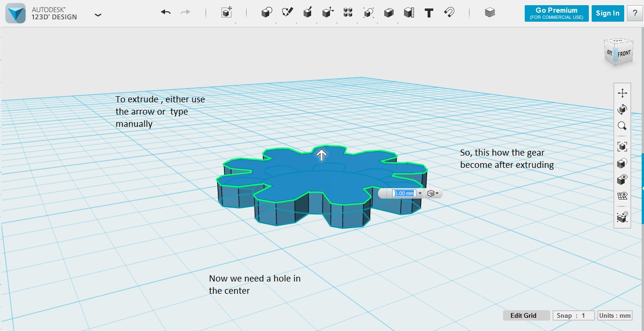This screenshot has height=331, width=644.
Task: Open the Pattern tool icon
Action: (348, 13)
